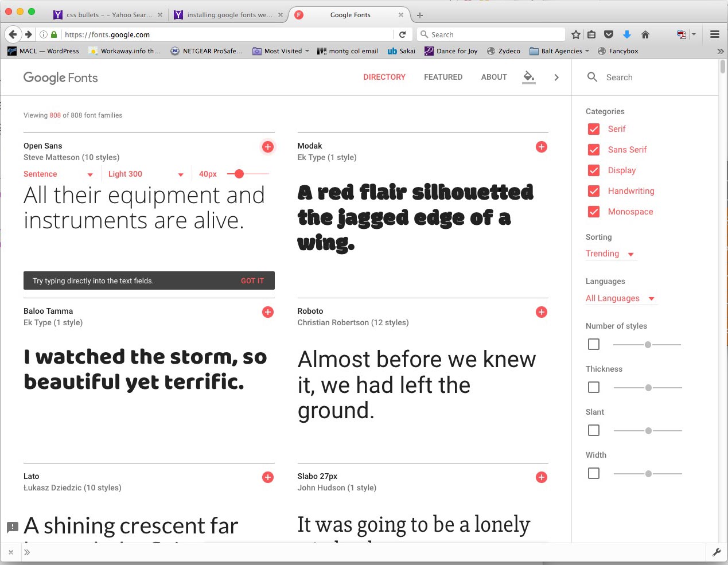Open the PDF extension dropdown arrow
728x565 pixels.
tap(694, 34)
